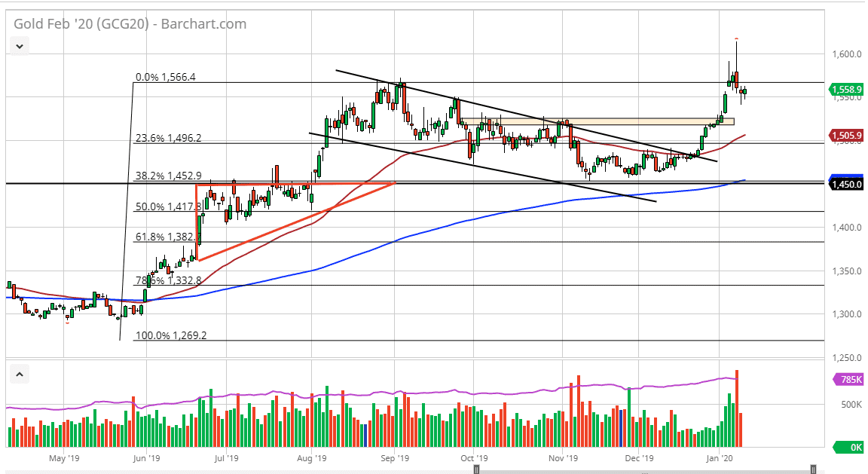Screen dimensions: 868x474
Task: Click the 1,505.9 moving average label
Action: pyautogui.click(x=847, y=136)
